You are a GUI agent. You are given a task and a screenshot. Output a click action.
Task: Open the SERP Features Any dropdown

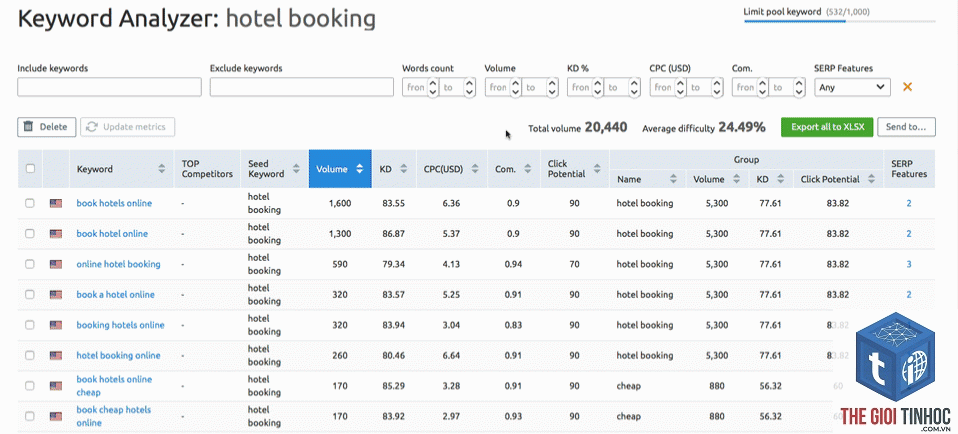point(852,87)
